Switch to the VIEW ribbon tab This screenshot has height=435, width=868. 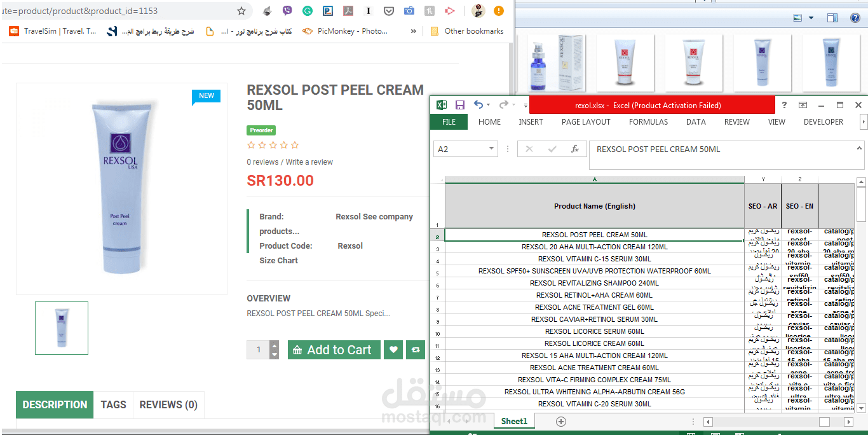tap(776, 122)
